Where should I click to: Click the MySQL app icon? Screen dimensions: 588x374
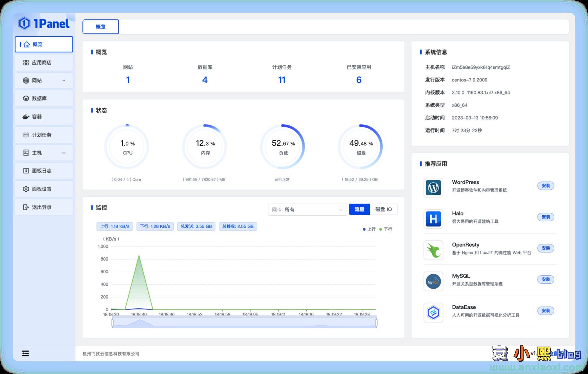coord(433,282)
